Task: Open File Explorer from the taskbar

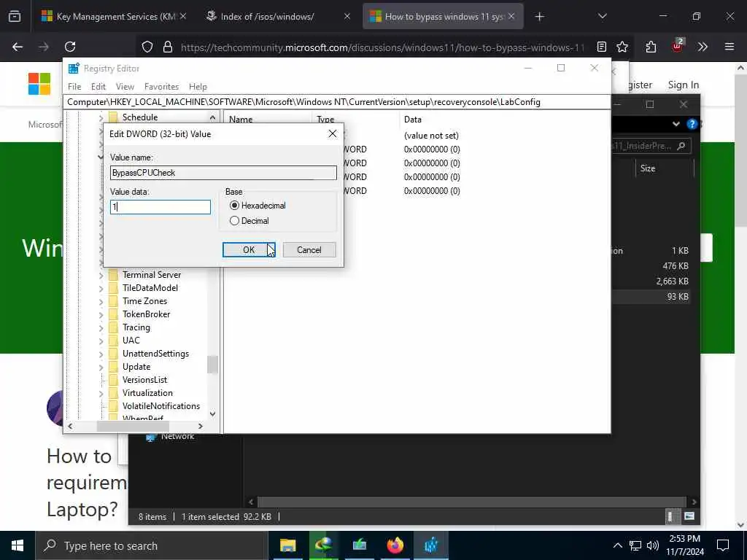Action: [287, 545]
